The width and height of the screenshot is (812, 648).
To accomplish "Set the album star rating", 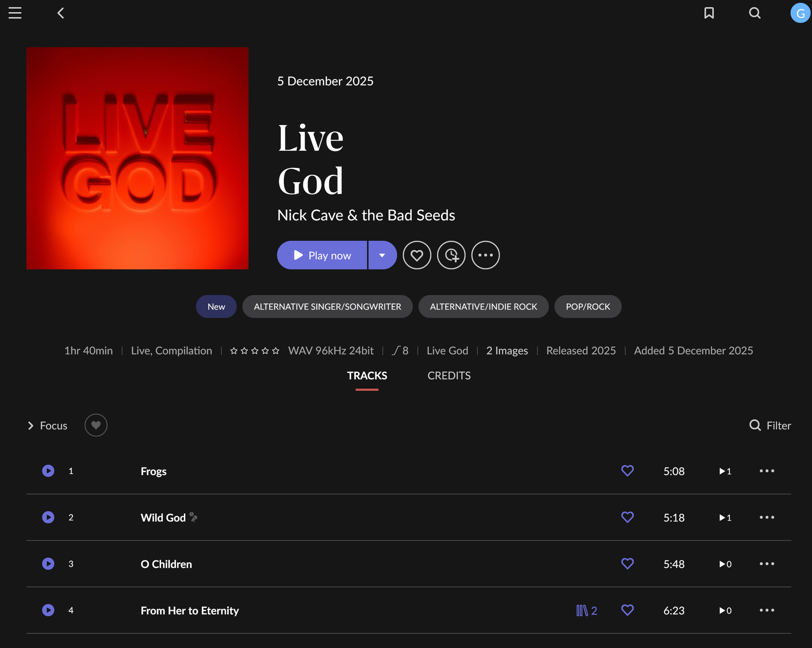I will coord(255,351).
